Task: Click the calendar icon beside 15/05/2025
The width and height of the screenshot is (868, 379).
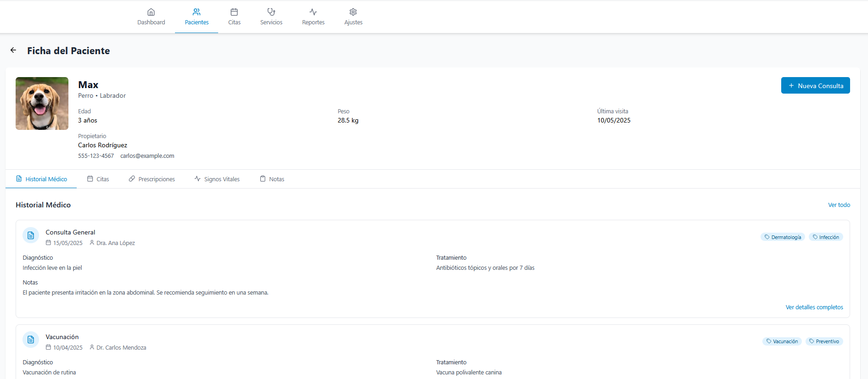Action: point(48,243)
